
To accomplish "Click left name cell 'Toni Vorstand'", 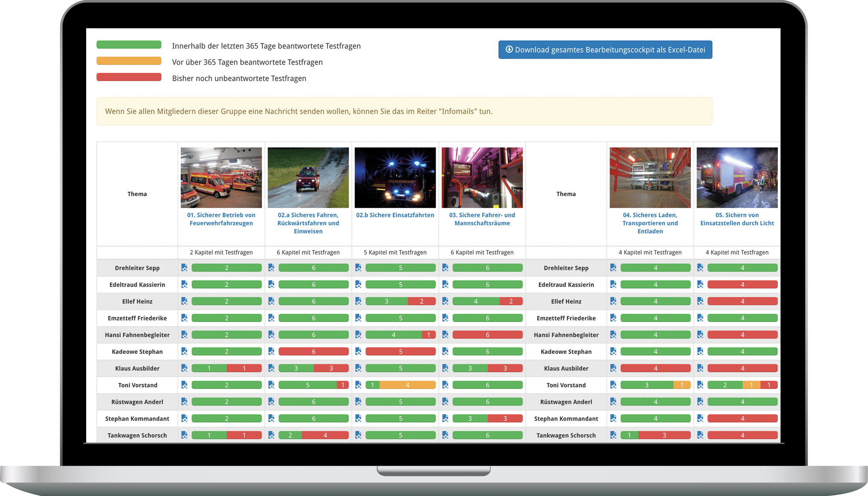I will (x=137, y=385).
